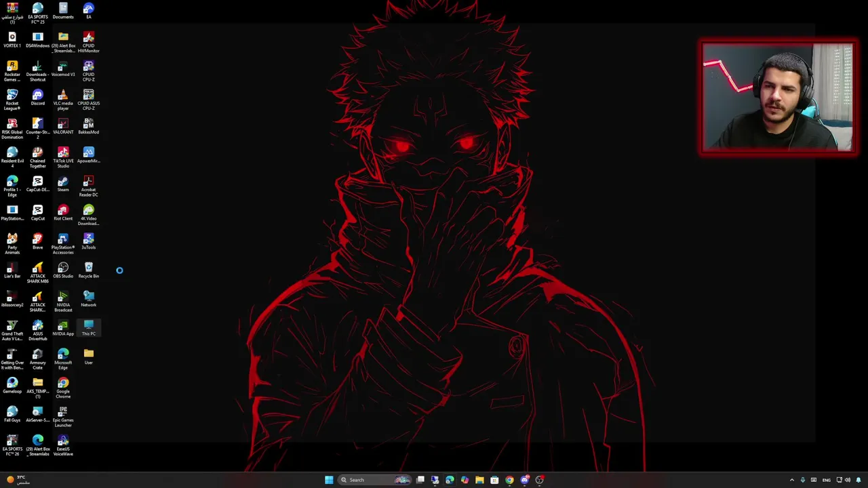Open ENG language input switcher
The image size is (868, 488).
click(x=826, y=480)
